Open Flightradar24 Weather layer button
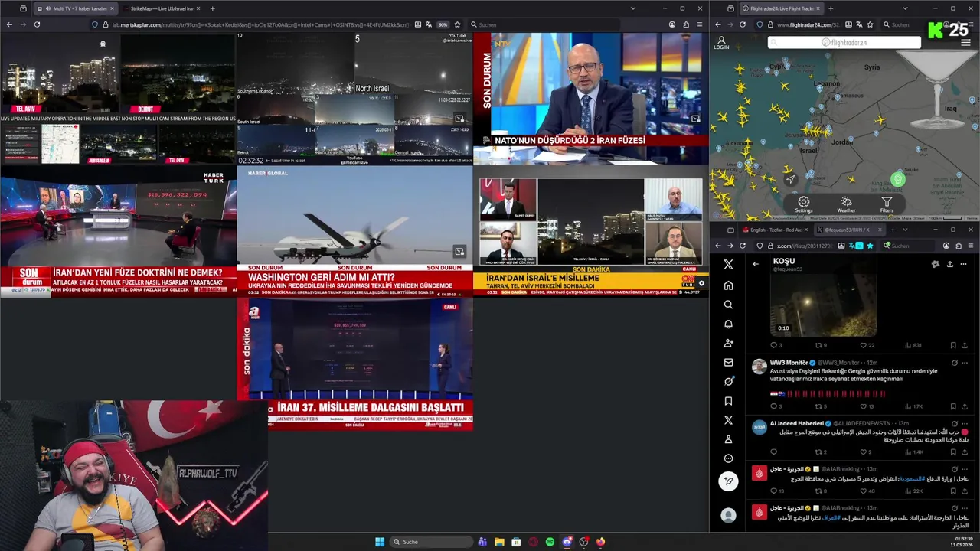Viewport: 980px width, 551px height. coord(846,204)
